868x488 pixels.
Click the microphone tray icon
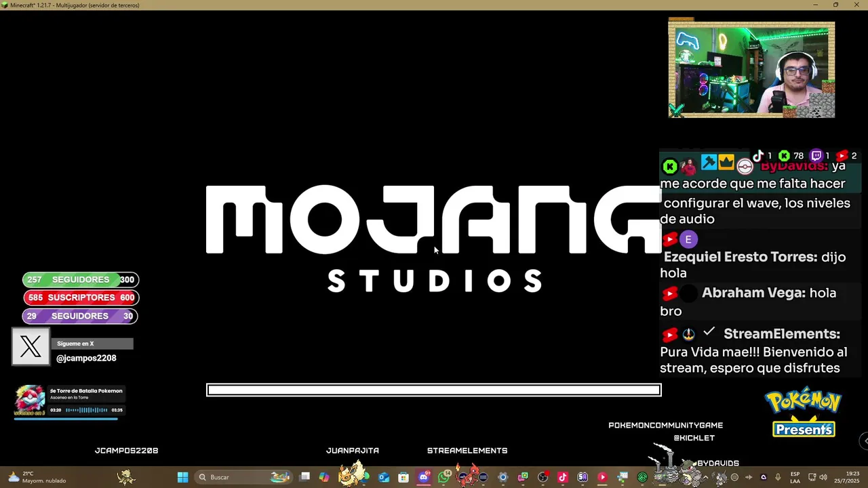778,477
